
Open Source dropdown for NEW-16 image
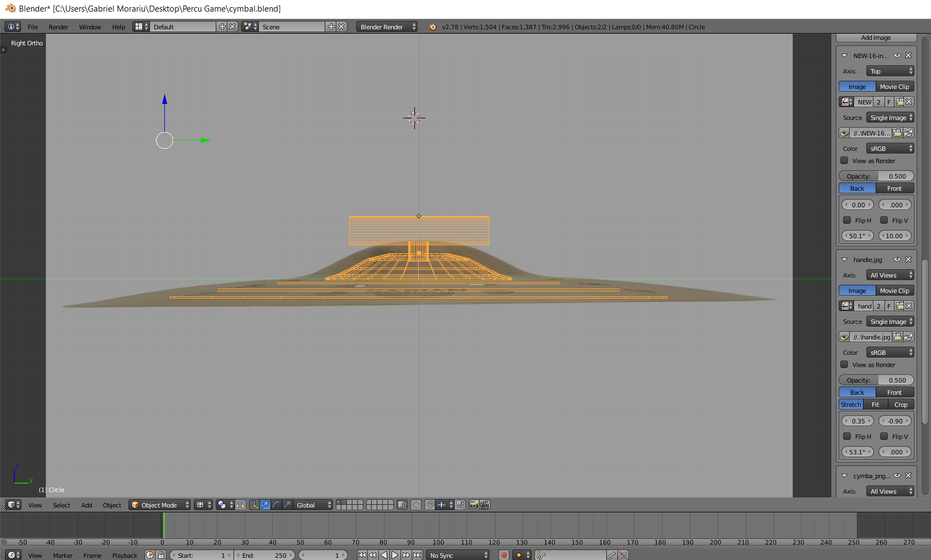[x=890, y=117]
